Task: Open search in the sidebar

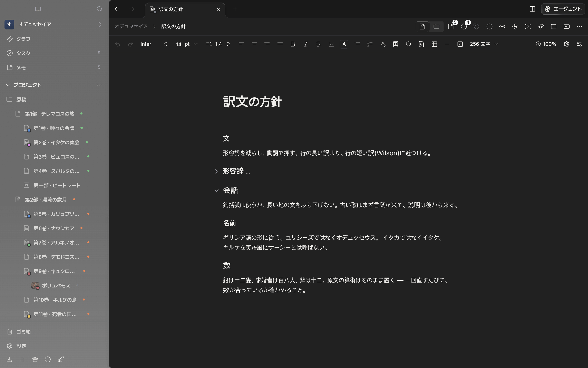Action: pyautogui.click(x=99, y=9)
